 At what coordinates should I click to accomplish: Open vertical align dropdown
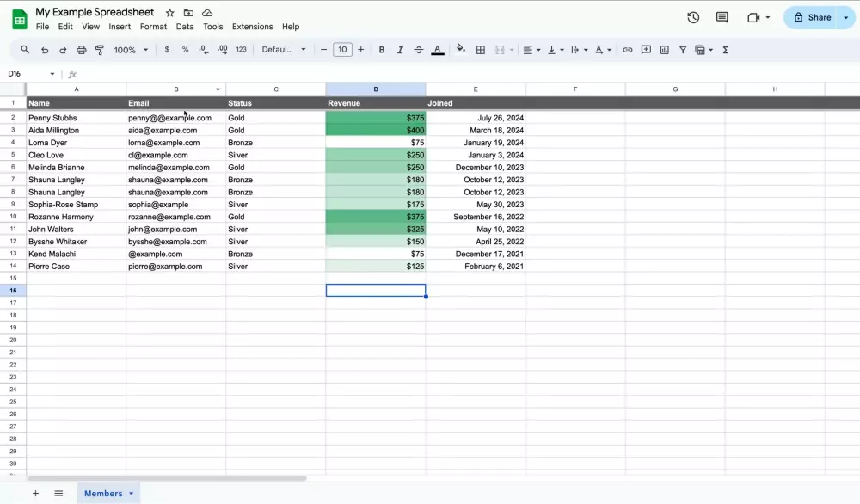point(555,50)
